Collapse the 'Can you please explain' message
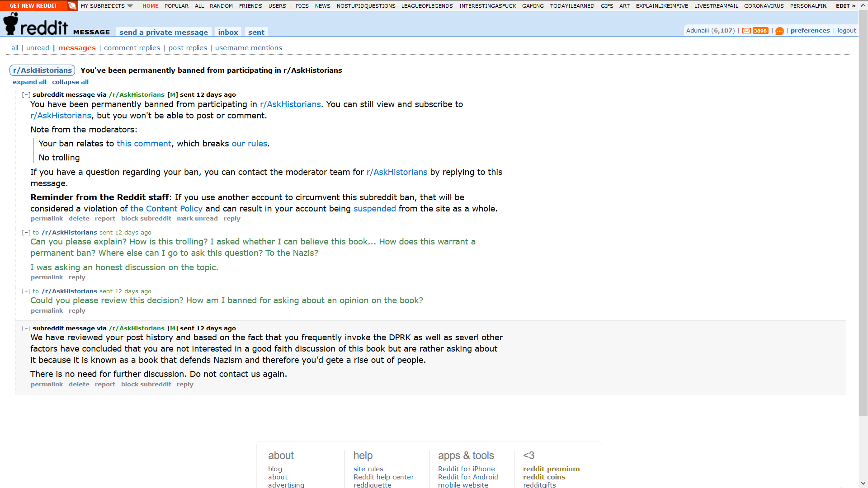The image size is (868, 488). coord(26,233)
